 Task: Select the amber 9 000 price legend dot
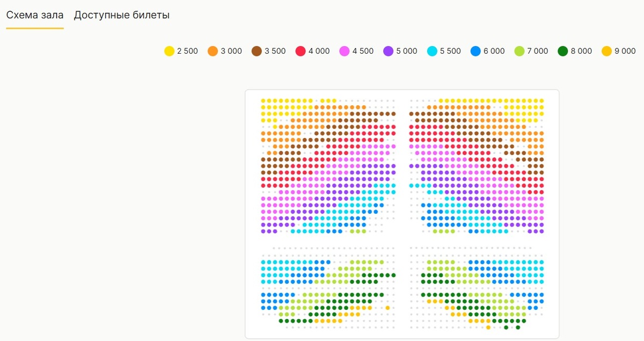[606, 51]
